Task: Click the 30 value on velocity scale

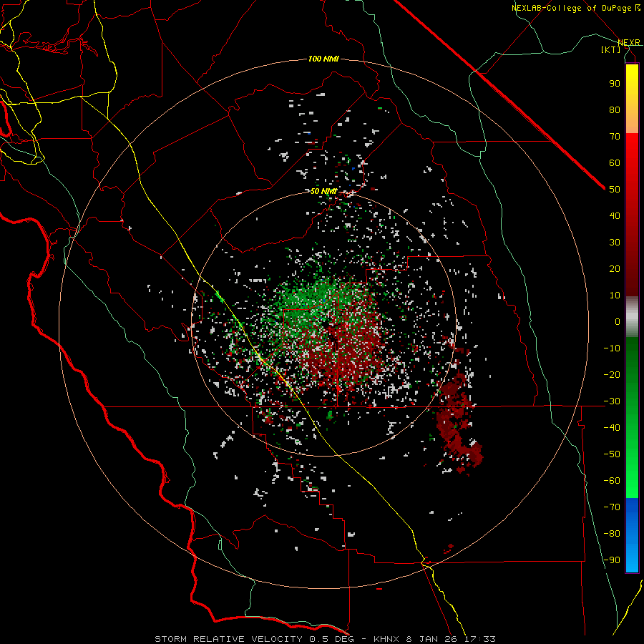Action: 615,243
